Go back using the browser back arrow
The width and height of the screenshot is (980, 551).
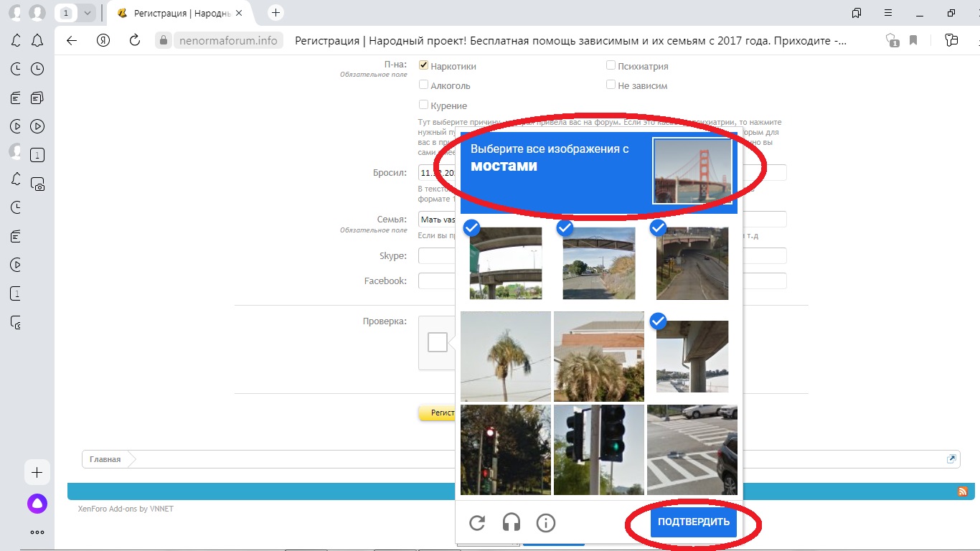coord(72,40)
